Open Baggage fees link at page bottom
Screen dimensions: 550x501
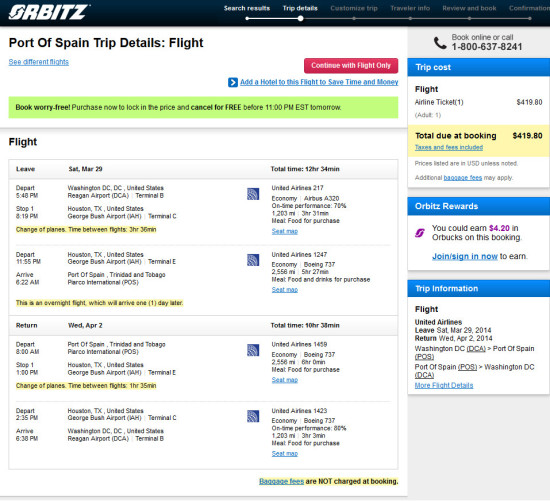281,481
